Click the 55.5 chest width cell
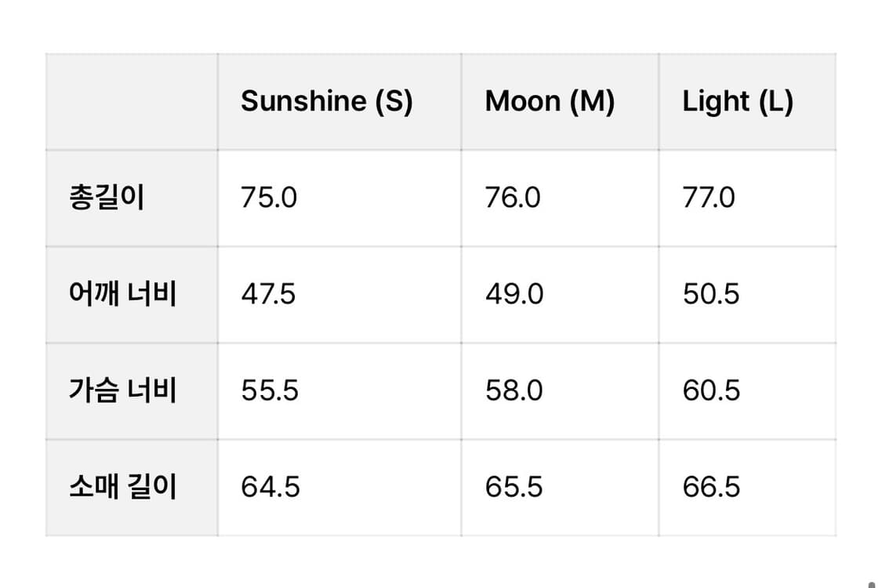882x588 pixels. point(270,390)
